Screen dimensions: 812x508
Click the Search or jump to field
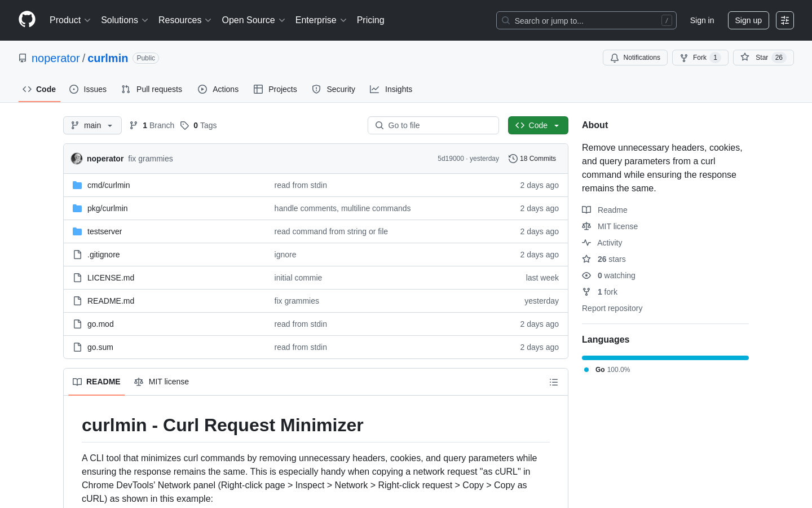586,20
